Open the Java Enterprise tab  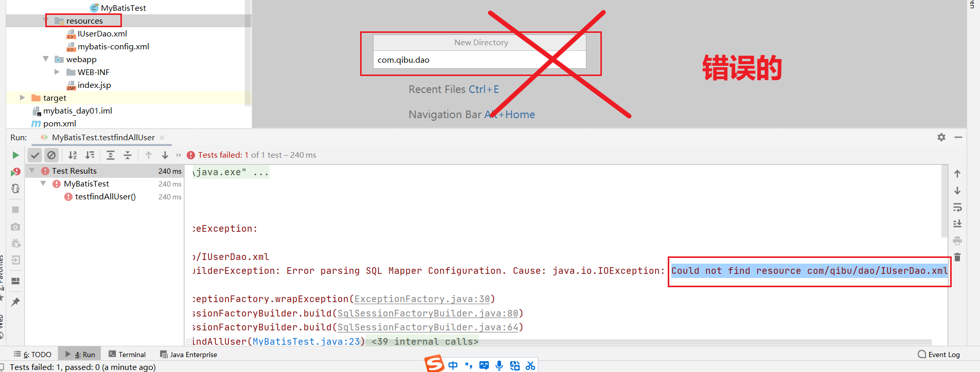click(188, 355)
